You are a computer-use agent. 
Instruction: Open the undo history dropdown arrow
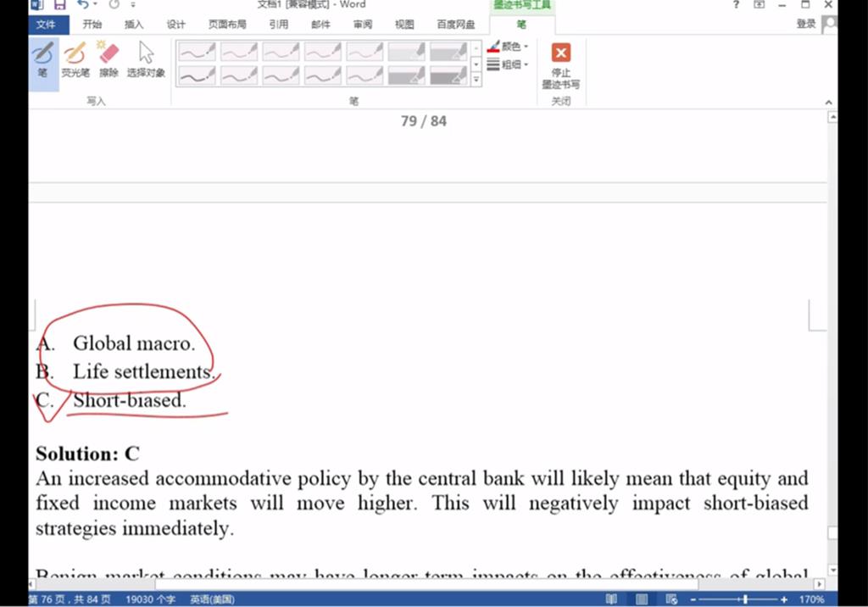tap(95, 4)
